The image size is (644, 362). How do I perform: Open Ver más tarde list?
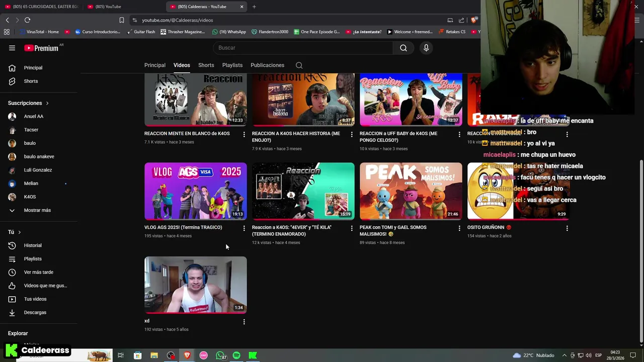click(x=39, y=272)
